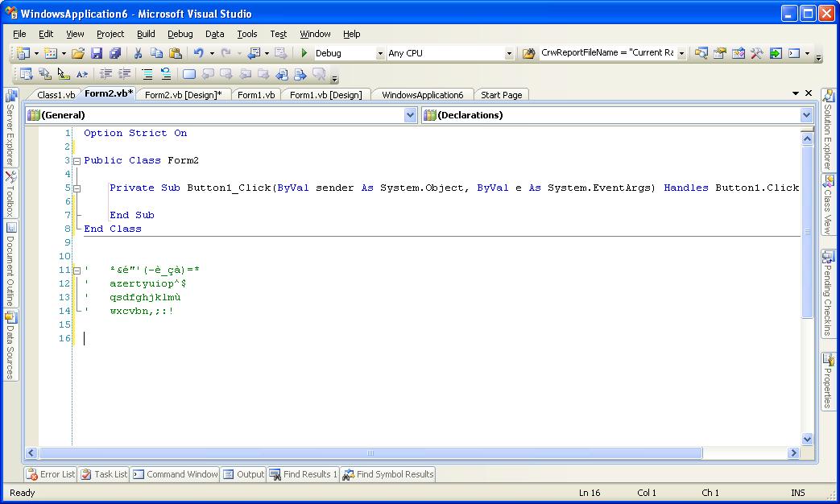
Task: Open the CrwReportFileName find dropdown
Action: pyautogui.click(x=681, y=53)
